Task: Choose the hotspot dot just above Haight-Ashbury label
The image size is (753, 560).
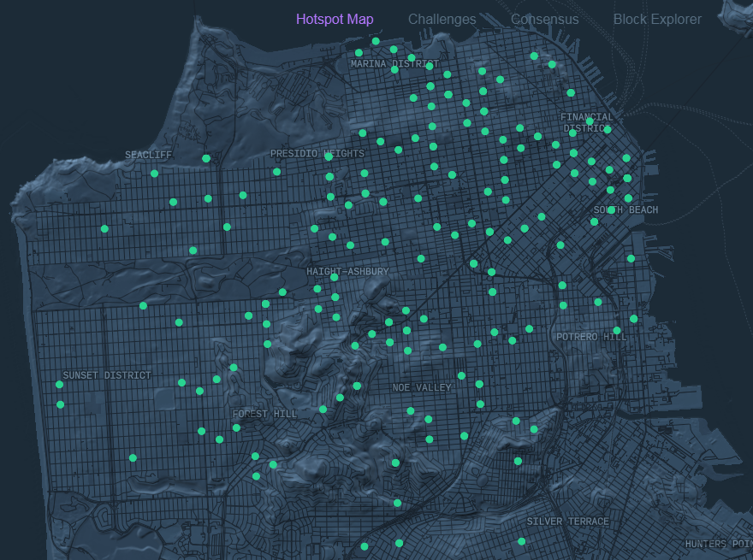Action: click(351, 245)
